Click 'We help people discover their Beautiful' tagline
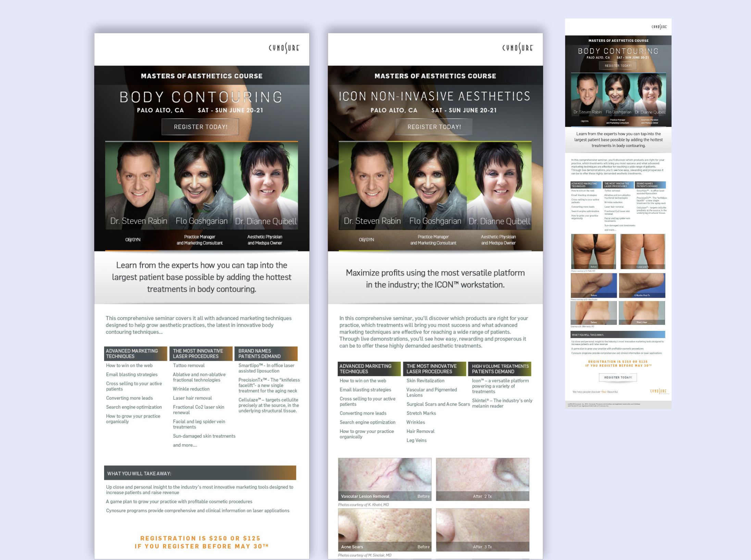This screenshot has width=751, height=560. point(595,392)
